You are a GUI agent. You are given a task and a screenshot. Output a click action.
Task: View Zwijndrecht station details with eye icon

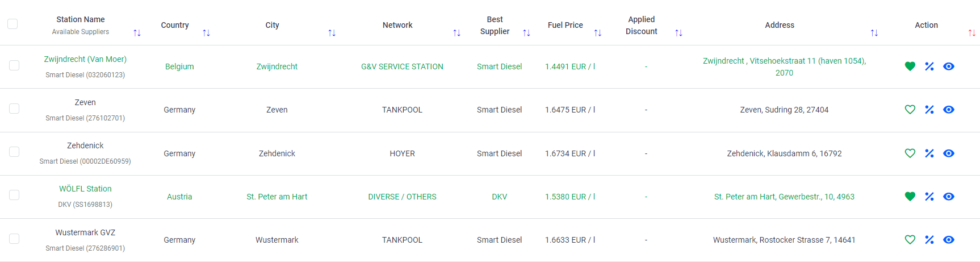coord(948,66)
